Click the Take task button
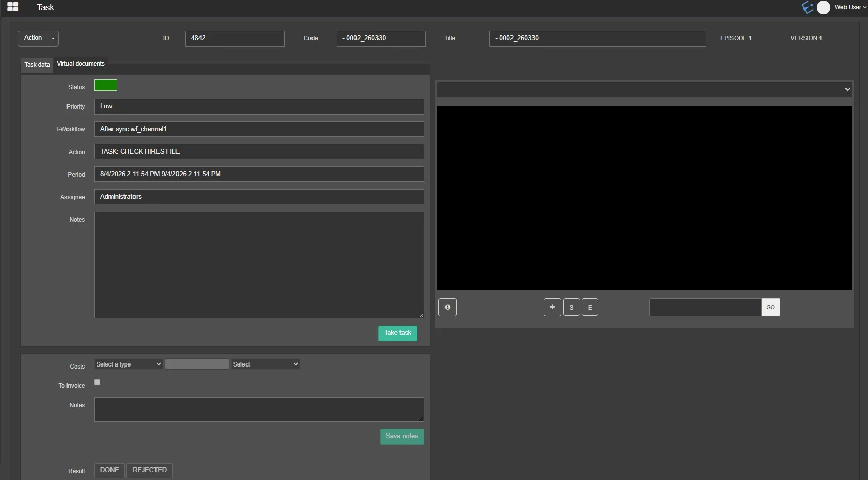Image resolution: width=868 pixels, height=480 pixels. pos(397,333)
